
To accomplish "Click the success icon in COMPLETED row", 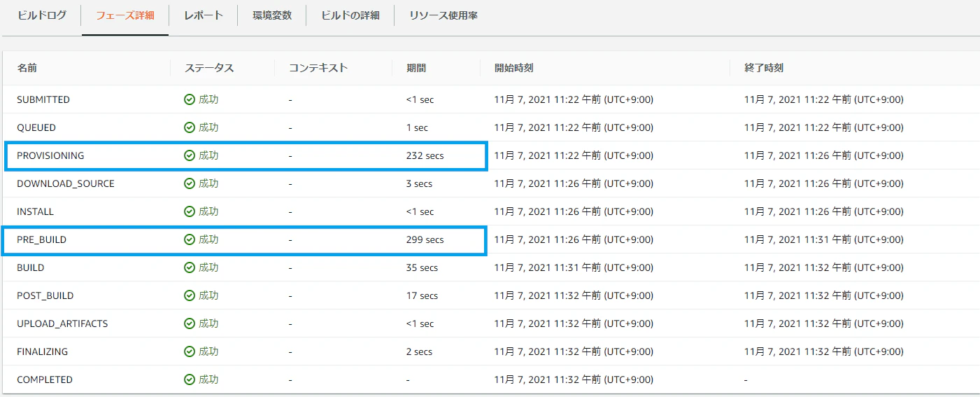I will click(x=190, y=379).
